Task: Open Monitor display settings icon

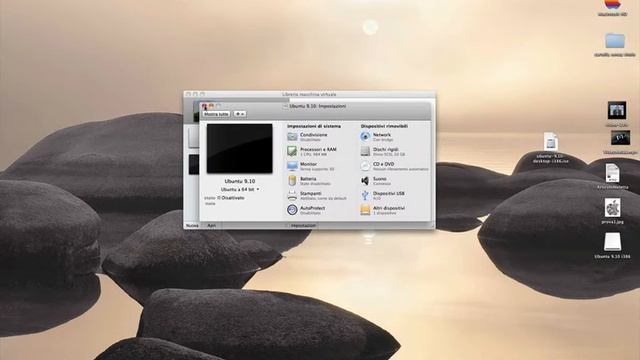Action: (x=292, y=166)
